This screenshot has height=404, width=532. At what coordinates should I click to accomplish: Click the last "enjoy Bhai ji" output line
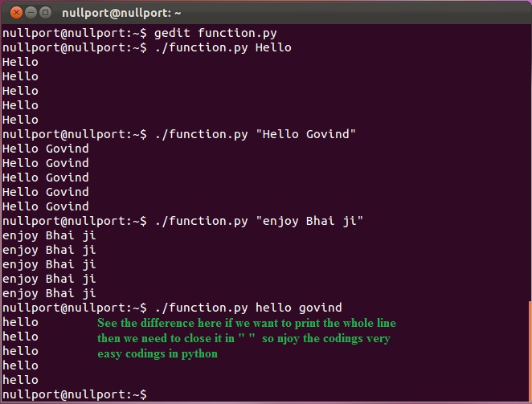[49, 293]
